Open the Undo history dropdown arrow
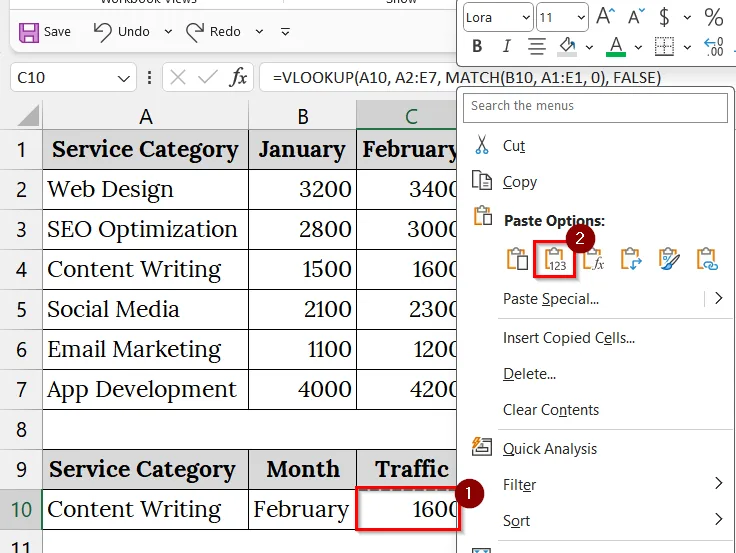736x553 pixels. [168, 32]
